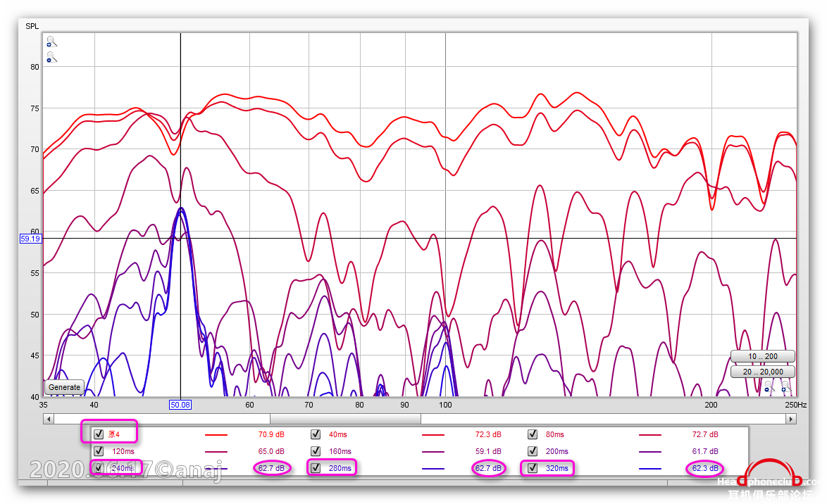Toggle the 240ms trace checkbox
Viewport: 827px width, 504px height.
tap(99, 468)
